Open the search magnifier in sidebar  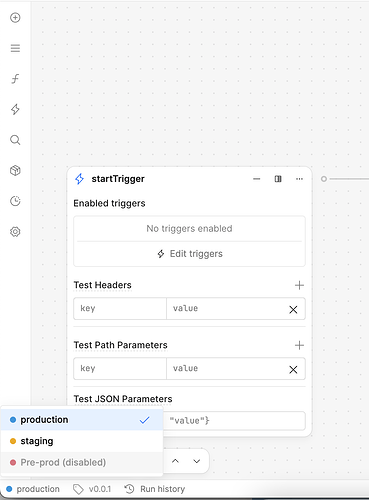pyautogui.click(x=15, y=140)
